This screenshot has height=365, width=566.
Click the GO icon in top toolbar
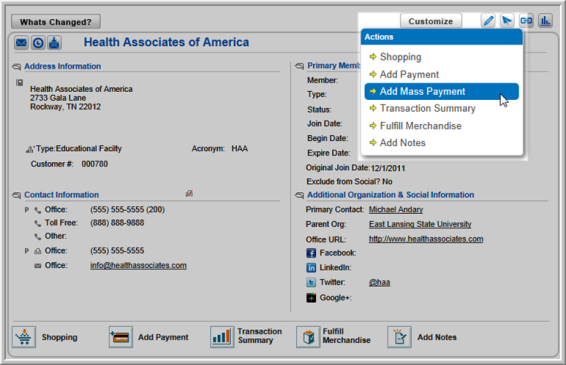pos(526,21)
